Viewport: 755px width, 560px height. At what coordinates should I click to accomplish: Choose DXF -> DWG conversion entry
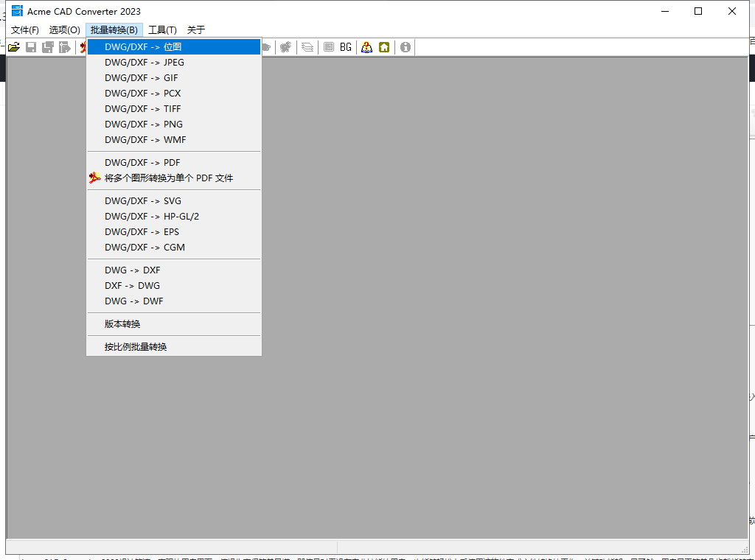tap(130, 285)
